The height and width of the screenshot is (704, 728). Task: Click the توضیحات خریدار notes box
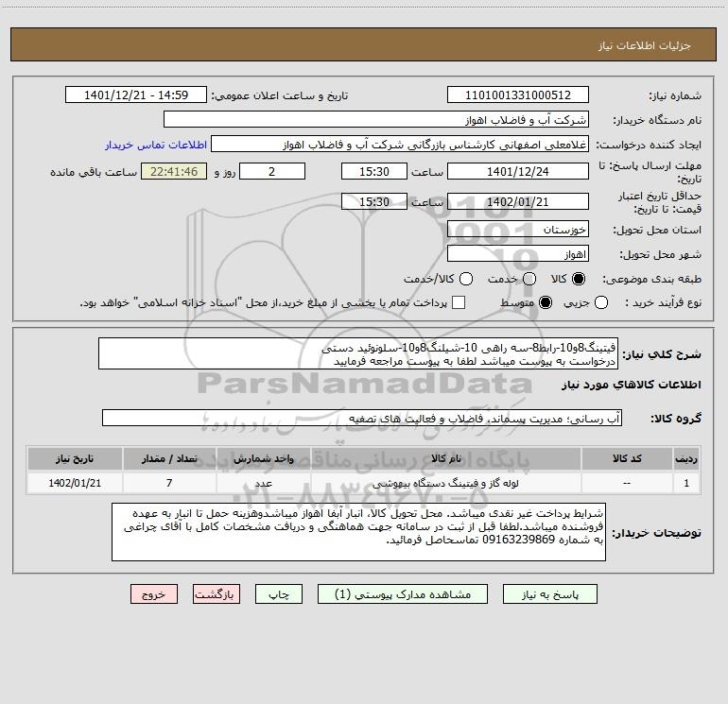point(359,532)
